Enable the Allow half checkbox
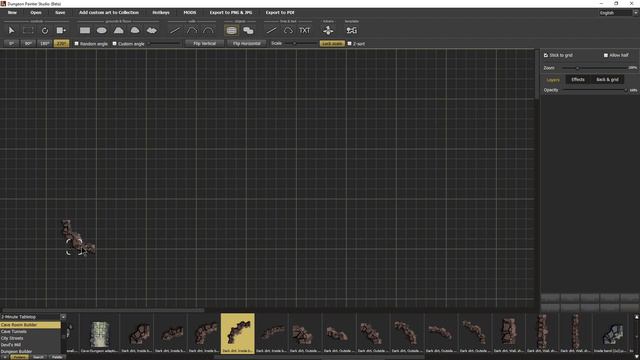The width and height of the screenshot is (640, 360). coord(606,55)
